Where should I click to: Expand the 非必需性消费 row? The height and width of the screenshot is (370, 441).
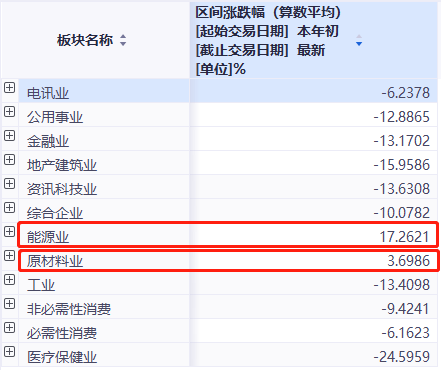[x=9, y=304]
